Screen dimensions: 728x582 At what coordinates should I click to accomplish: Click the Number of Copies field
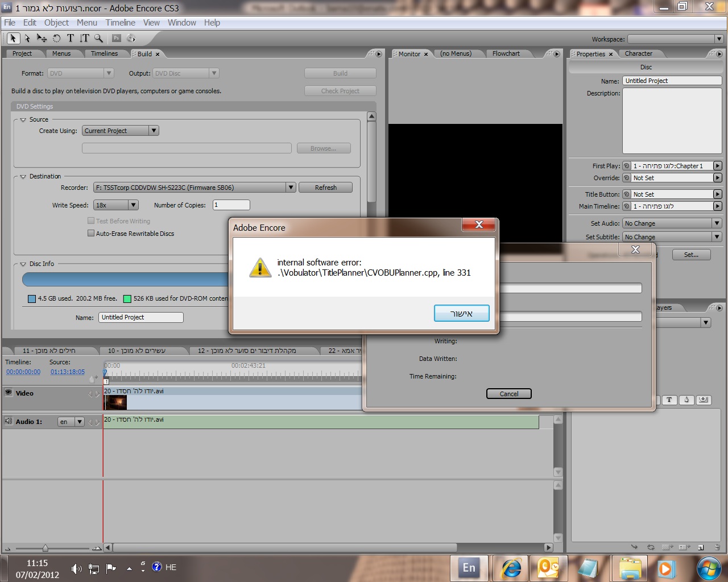(x=231, y=205)
